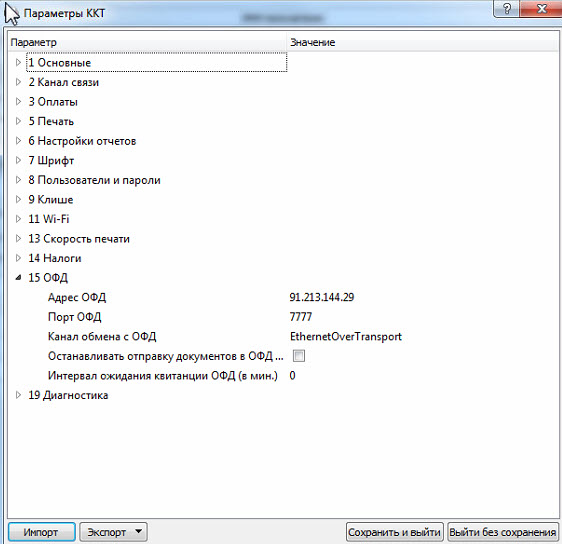Screen dimensions: 562x544
Task: Select the 14 Налоги tree item
Action: point(55,258)
